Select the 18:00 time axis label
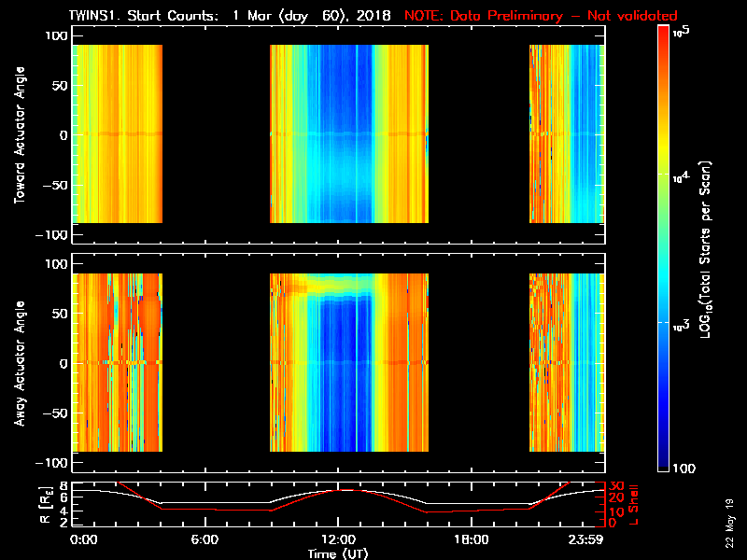 click(x=471, y=539)
